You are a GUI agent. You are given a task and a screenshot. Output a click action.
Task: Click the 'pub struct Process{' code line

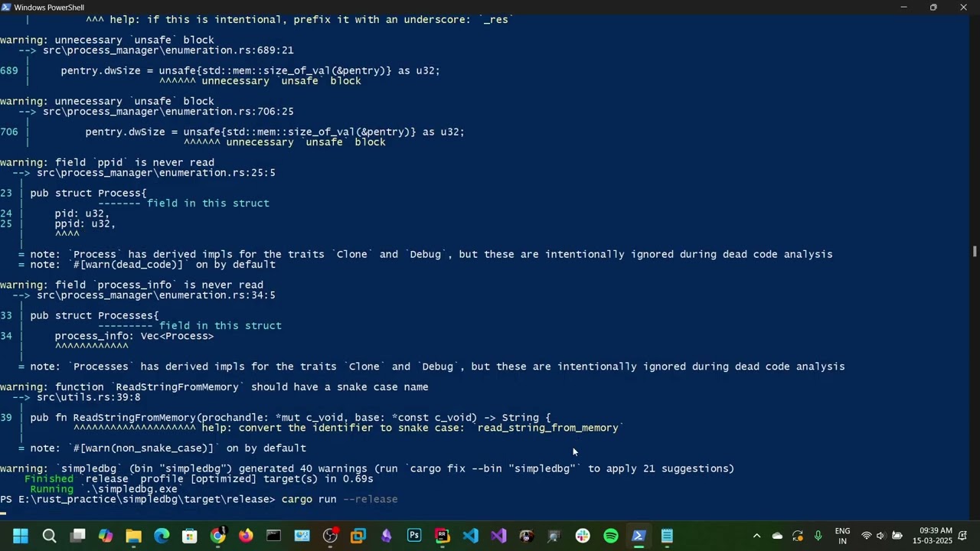click(88, 193)
